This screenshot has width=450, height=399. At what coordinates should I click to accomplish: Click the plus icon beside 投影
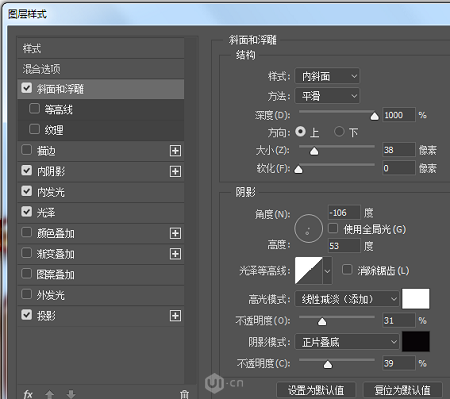175,315
